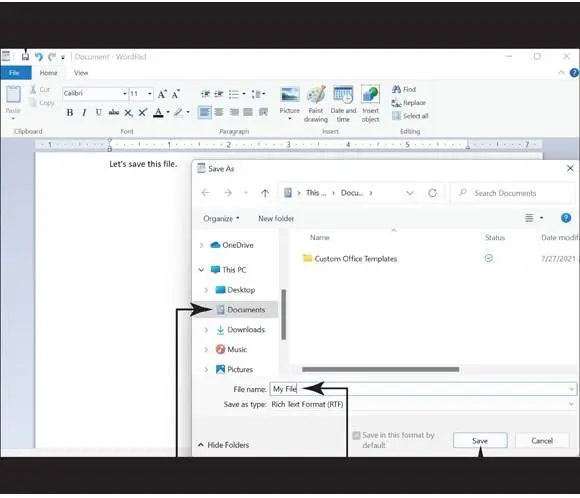
Task: Switch to the Home ribbon tab
Action: (48, 73)
